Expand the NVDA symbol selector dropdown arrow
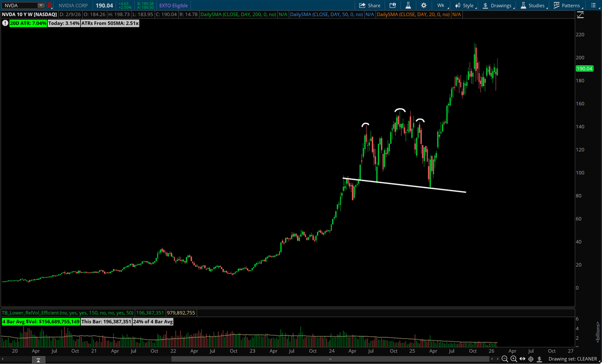The height and width of the screenshot is (364, 602). (41, 6)
